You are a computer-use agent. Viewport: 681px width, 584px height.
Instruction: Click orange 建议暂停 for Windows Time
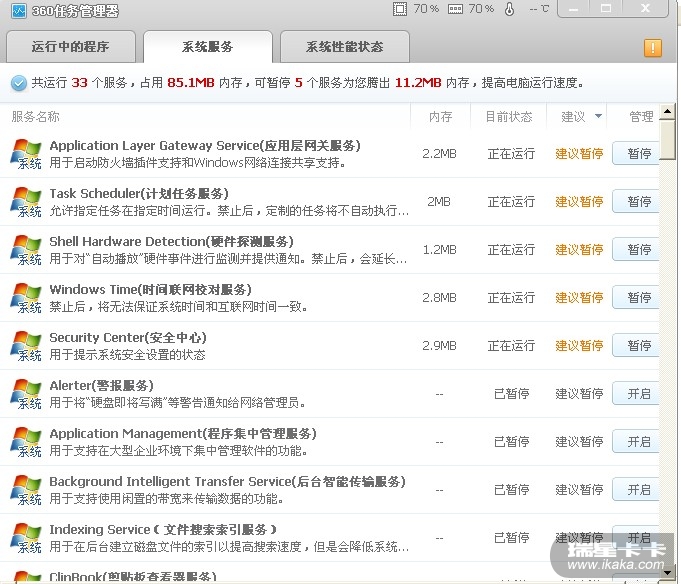point(579,298)
